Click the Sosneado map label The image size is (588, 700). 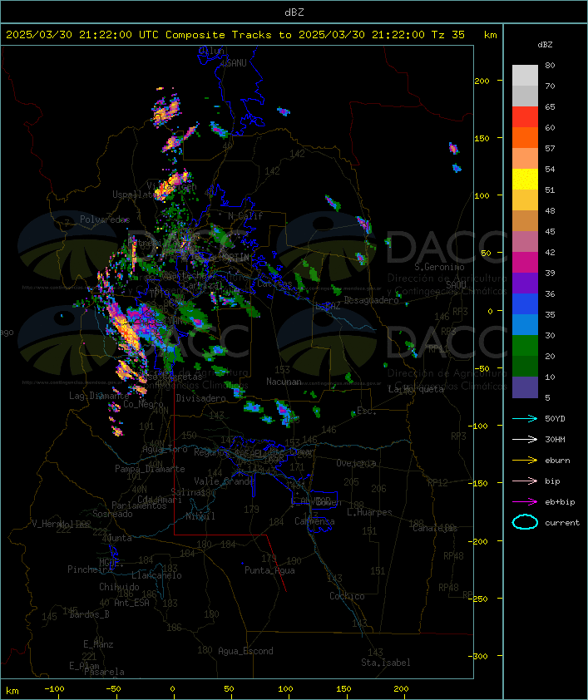112,514
